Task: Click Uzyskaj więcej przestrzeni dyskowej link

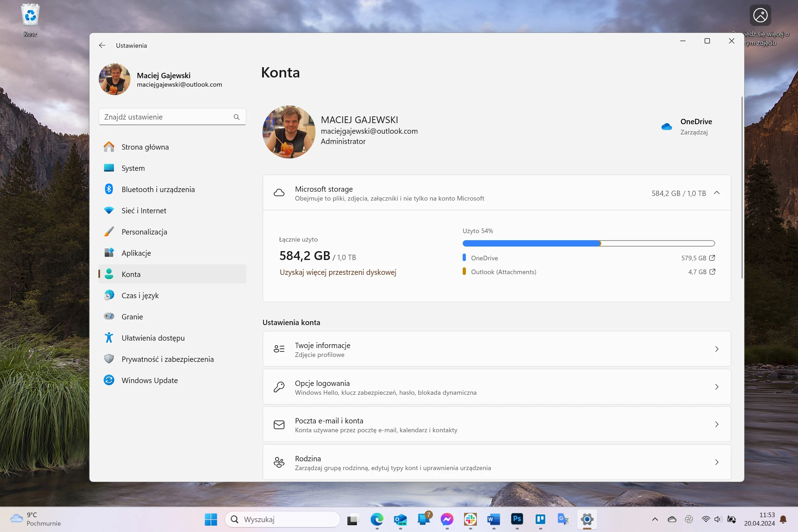Action: 338,272
